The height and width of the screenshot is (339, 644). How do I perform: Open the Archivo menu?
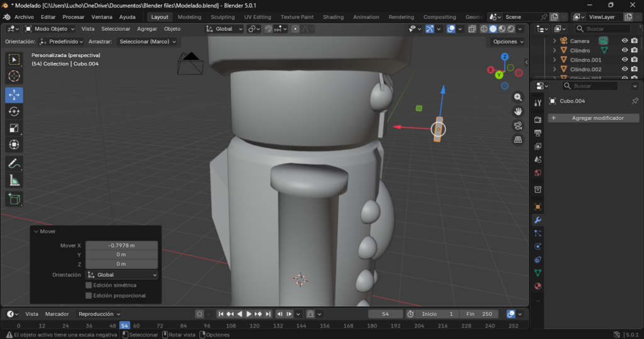pyautogui.click(x=24, y=17)
